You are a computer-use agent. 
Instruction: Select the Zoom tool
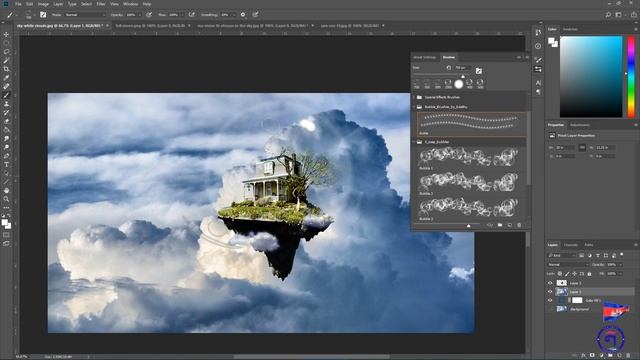6,199
